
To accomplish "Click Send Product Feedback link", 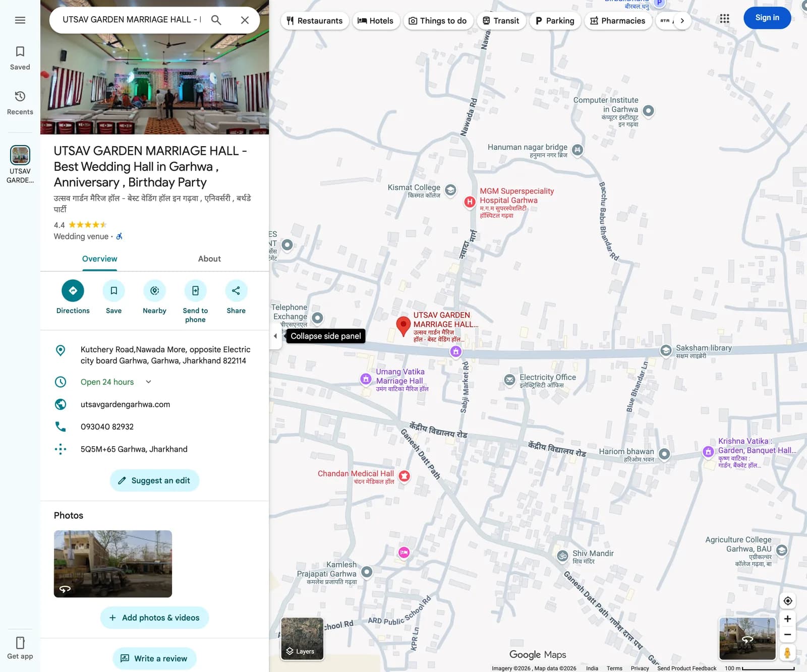I will [686, 668].
